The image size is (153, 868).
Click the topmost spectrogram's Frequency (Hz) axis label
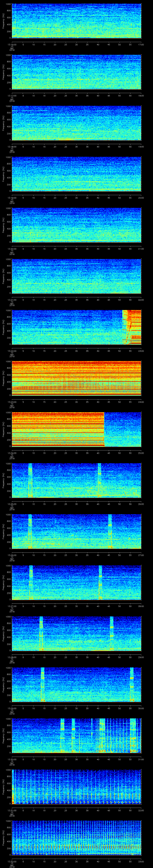tap(3, 21)
